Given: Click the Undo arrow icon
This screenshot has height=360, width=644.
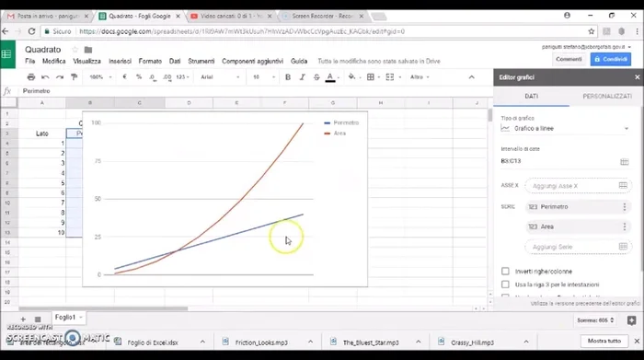Looking at the screenshot, I should coord(45,76).
